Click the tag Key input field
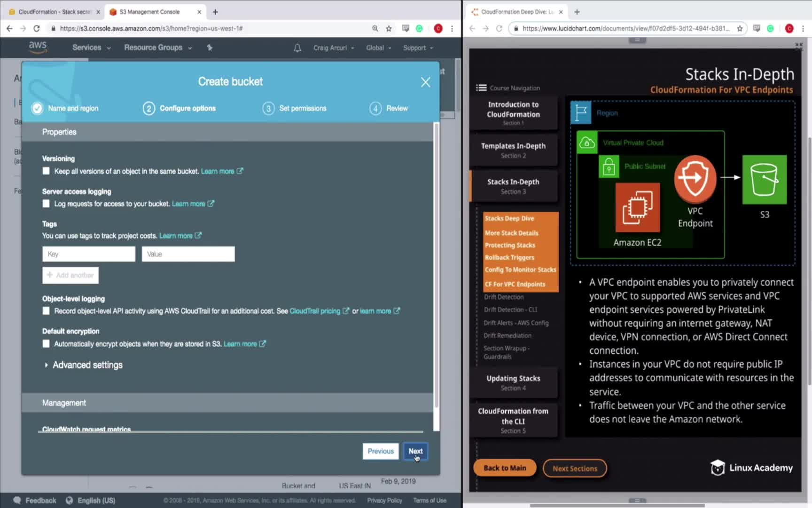This screenshot has width=812, height=508. (89, 254)
